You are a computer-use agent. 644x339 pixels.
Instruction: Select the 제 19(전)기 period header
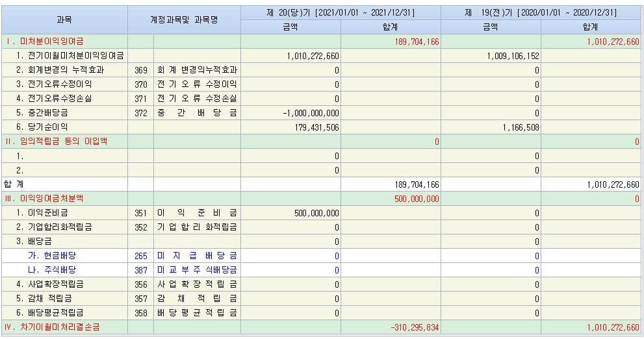[x=541, y=12]
